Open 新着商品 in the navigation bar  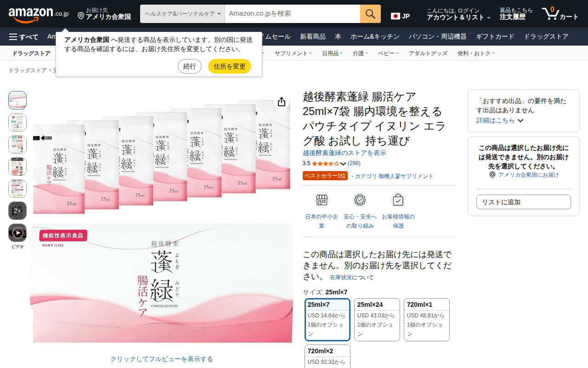coord(313,37)
